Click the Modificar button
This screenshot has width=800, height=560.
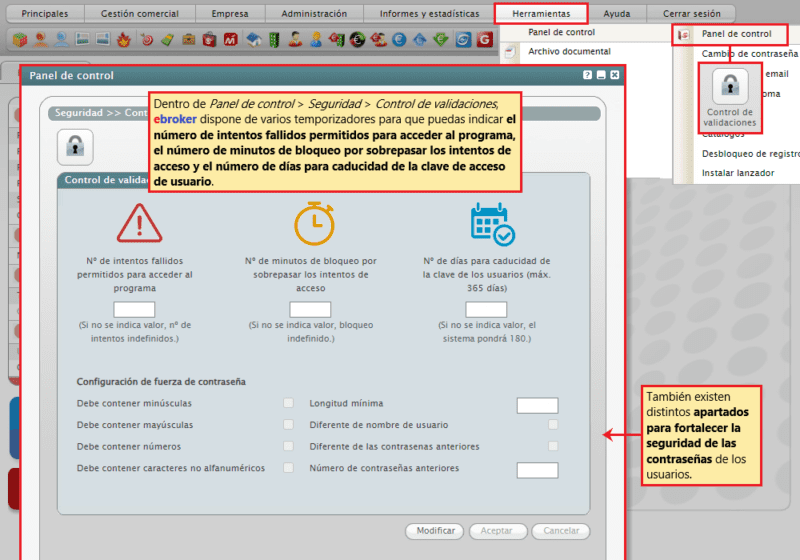(x=435, y=531)
